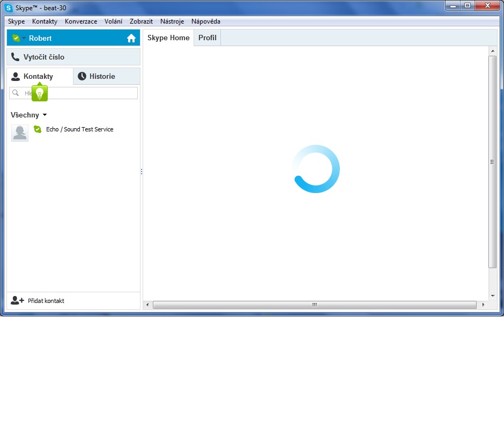Viewport: 504px width, 429px height.
Task: Open the Kontakty menu
Action: click(x=45, y=21)
